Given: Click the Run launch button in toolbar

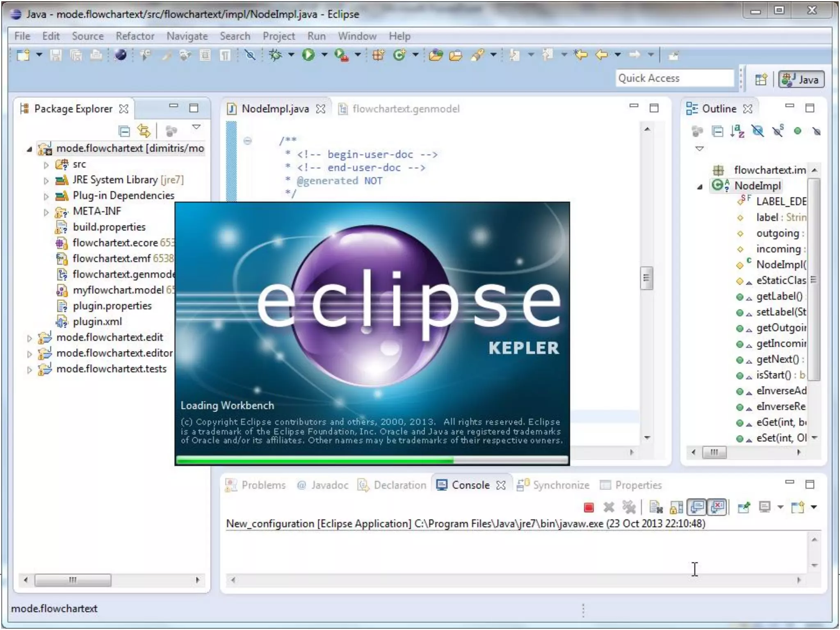Looking at the screenshot, I should click(x=308, y=55).
